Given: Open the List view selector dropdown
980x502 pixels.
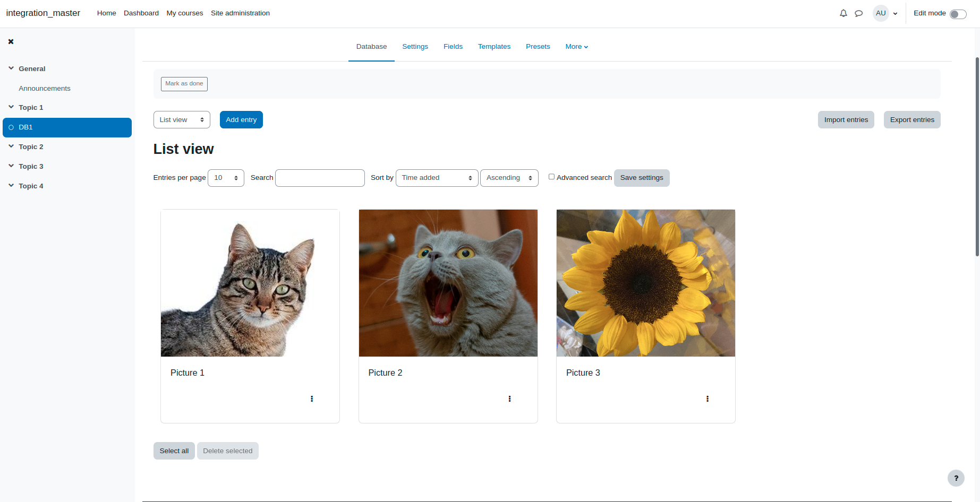Looking at the screenshot, I should coord(182,119).
